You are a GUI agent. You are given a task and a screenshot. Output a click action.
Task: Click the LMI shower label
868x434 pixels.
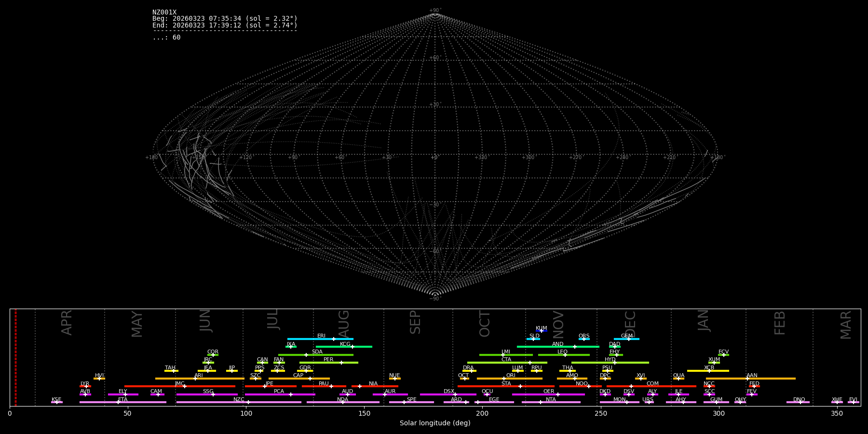[506, 352]
